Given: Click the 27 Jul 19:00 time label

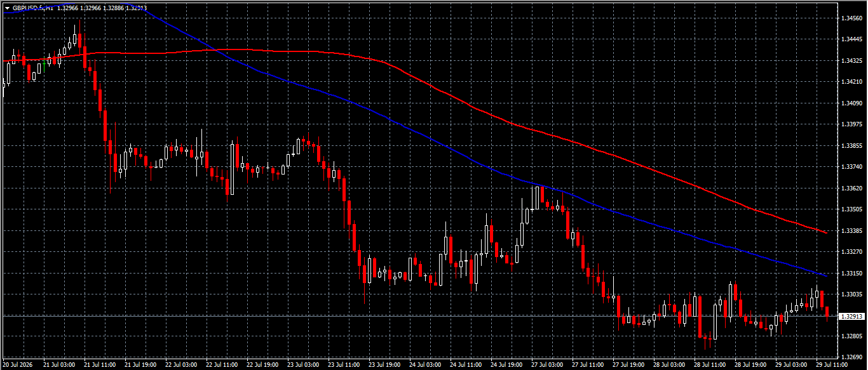Looking at the screenshot, I should 628,366.
